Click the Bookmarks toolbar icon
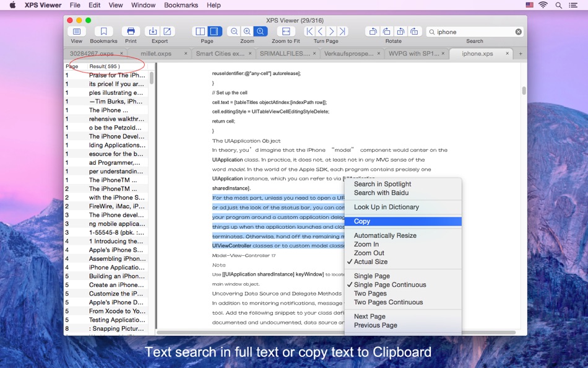Screen dimensions: 588x368 coord(103,32)
